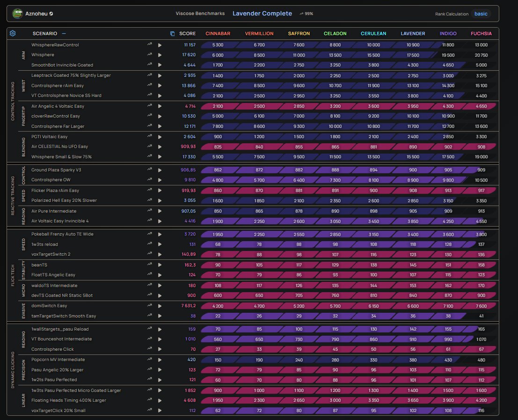Viewport: 518px width, 420px height.
Task: Toggle the basic rank calculation button
Action: [481, 14]
